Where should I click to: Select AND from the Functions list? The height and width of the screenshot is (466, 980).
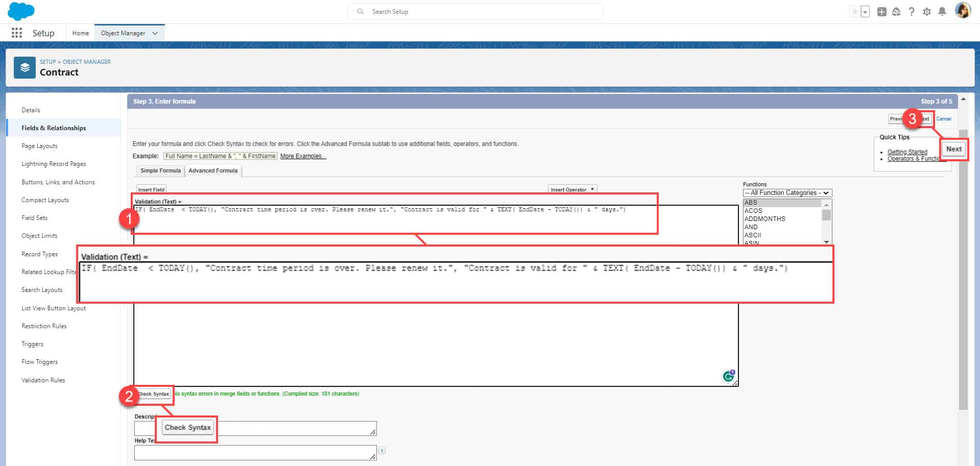click(x=751, y=227)
